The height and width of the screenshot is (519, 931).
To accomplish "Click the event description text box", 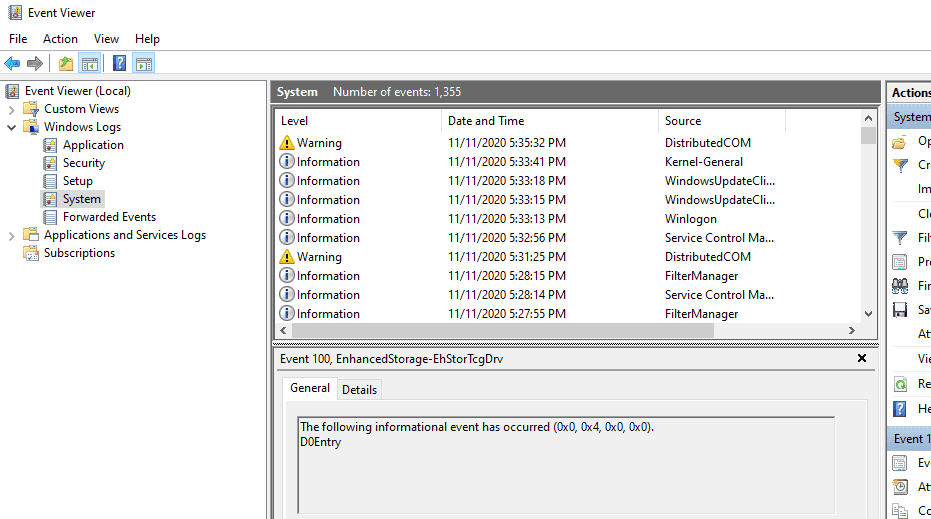I will [566, 465].
